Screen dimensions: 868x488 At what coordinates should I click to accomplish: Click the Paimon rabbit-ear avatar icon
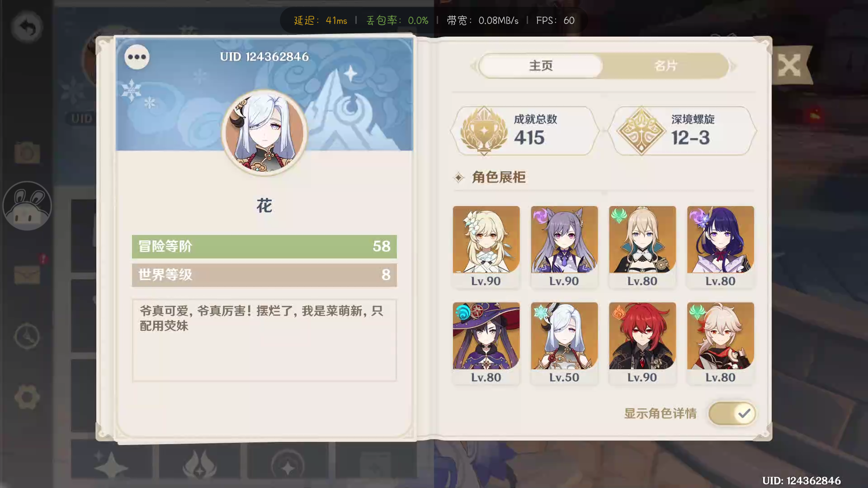(27, 206)
